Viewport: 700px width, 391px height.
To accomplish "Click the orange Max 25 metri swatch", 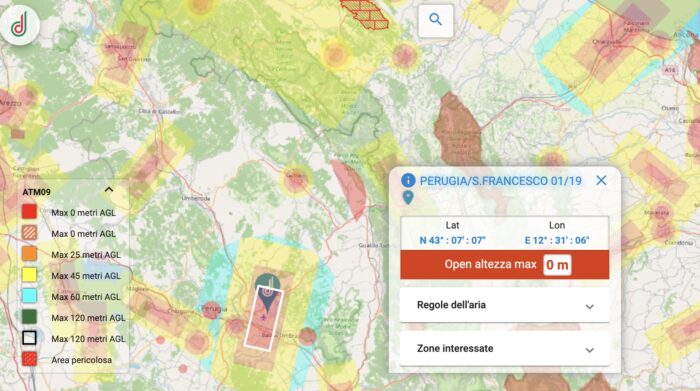I will click(x=29, y=254).
